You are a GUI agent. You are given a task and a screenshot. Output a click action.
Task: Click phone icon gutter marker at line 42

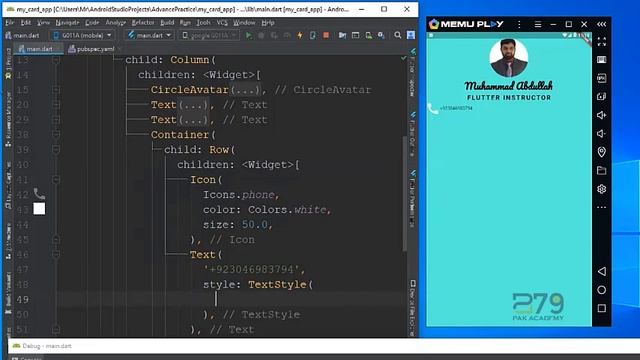click(x=39, y=194)
